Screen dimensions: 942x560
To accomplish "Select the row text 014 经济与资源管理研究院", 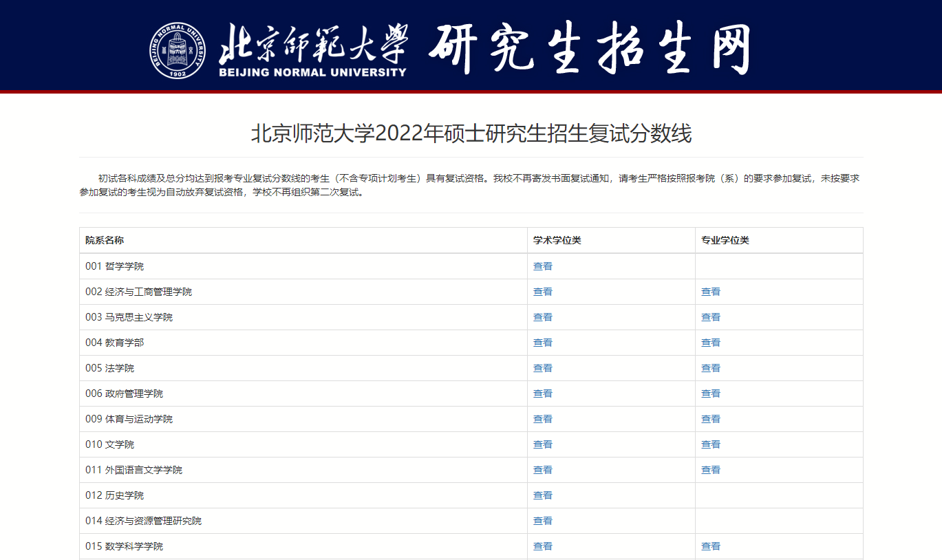I will [x=144, y=521].
